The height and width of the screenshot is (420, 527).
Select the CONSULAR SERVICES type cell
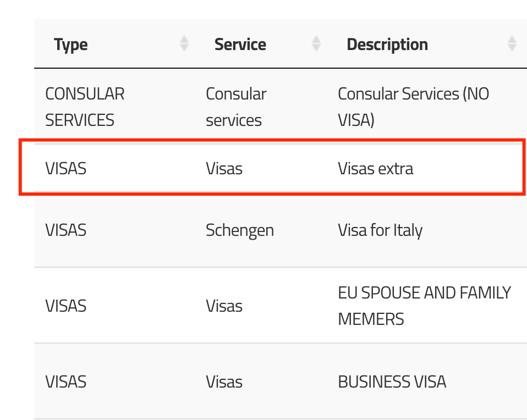pos(85,107)
